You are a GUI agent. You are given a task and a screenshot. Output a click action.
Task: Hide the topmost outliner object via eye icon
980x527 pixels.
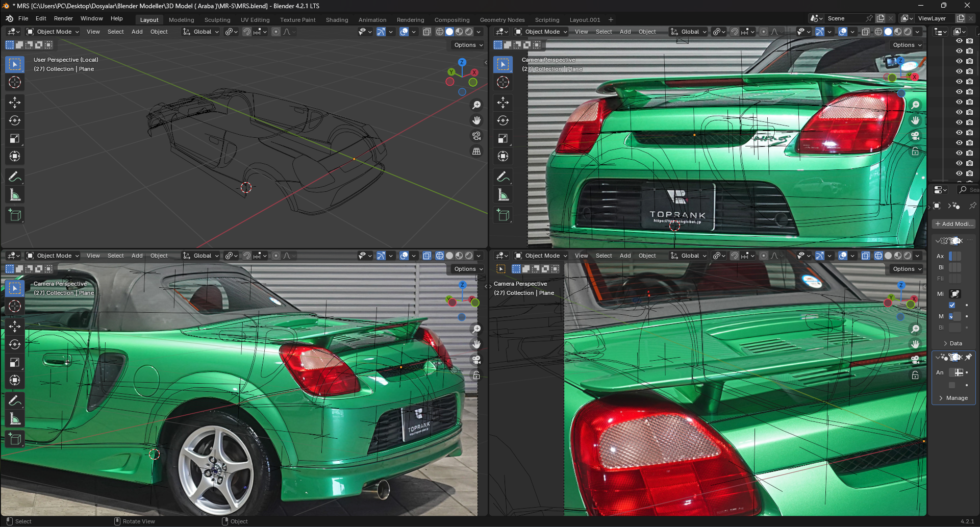[x=959, y=41]
